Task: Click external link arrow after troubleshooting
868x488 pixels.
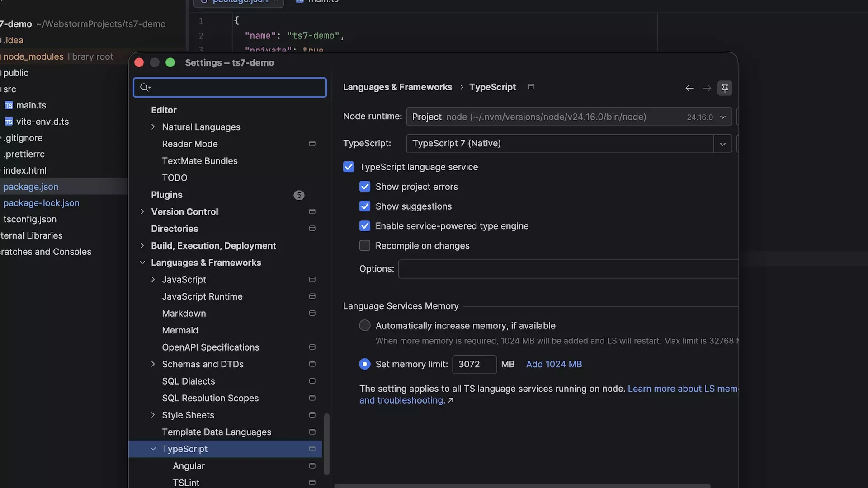Action: pos(450,400)
